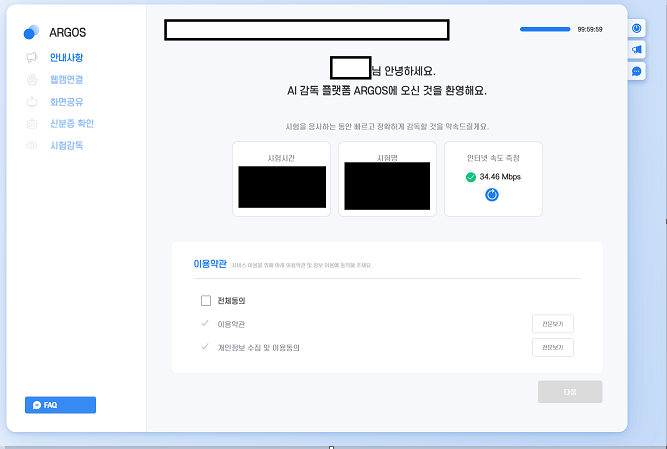
Task: Re-run internet speed test with refresh icon
Action: [x=492, y=195]
